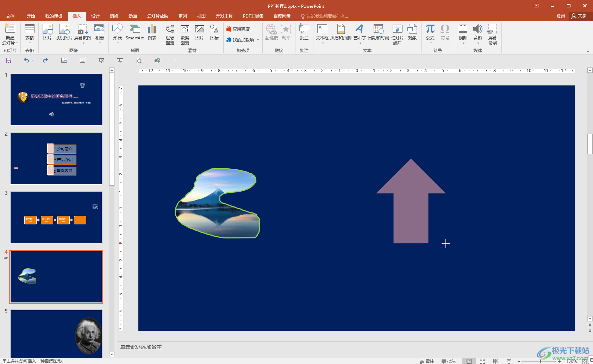Select the purple up arrow shape

pyautogui.click(x=411, y=201)
